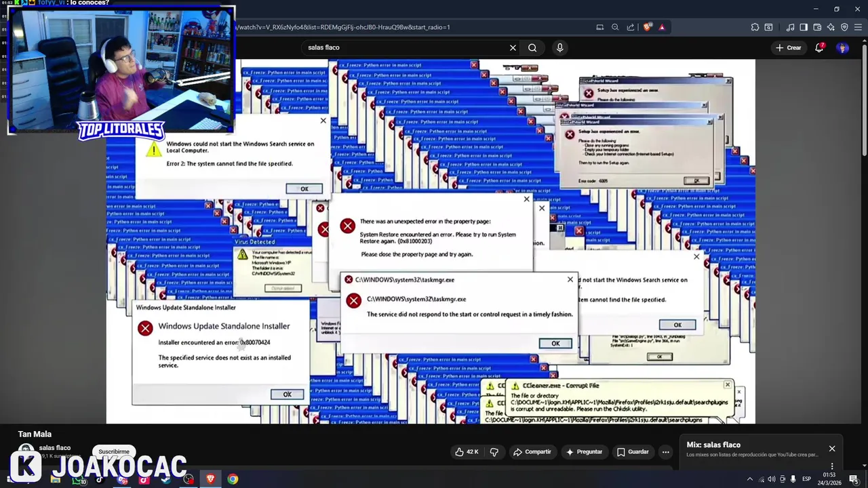Viewport: 868px width, 488px height.
Task: Click OK in Windows Update Standalone Installer dialog
Action: point(287,394)
